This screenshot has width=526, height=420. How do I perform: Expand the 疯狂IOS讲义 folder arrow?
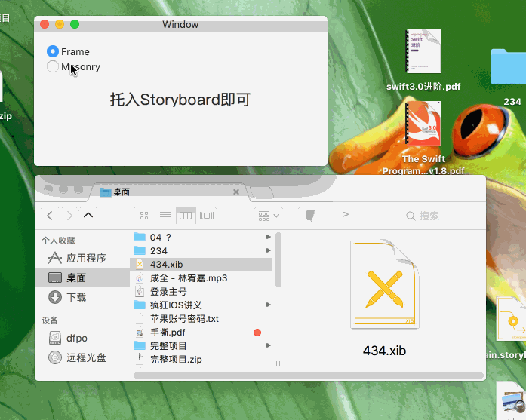pos(269,305)
